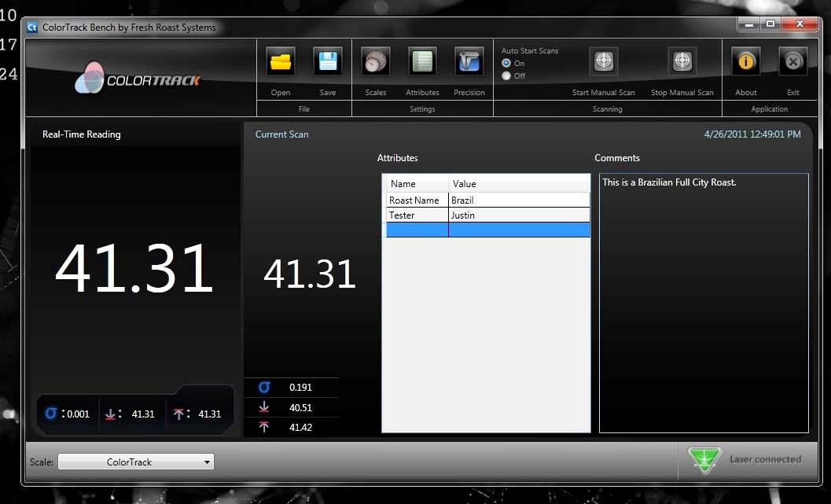Click the current scan maximum icon beside 41.42
The width and height of the screenshot is (831, 504).
[264, 427]
